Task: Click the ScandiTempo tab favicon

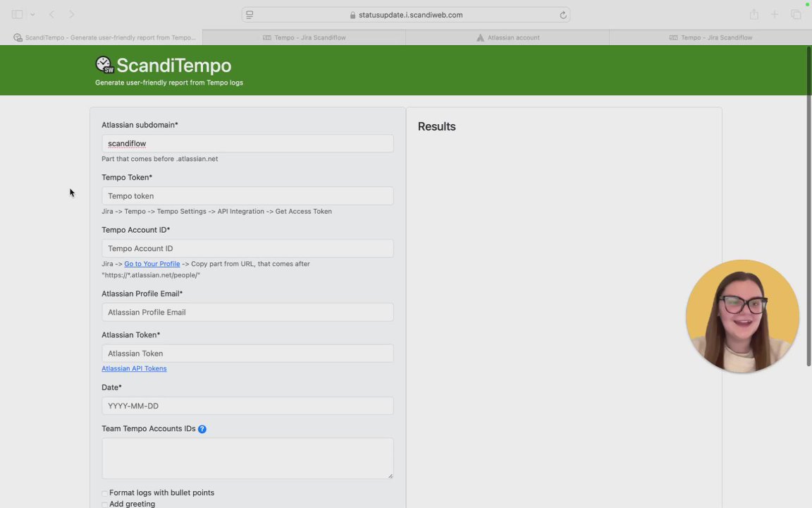Action: click(18, 37)
